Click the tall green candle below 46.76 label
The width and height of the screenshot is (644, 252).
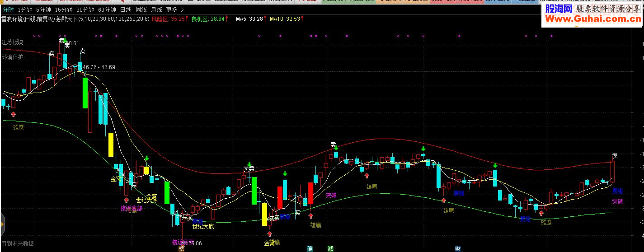point(85,93)
